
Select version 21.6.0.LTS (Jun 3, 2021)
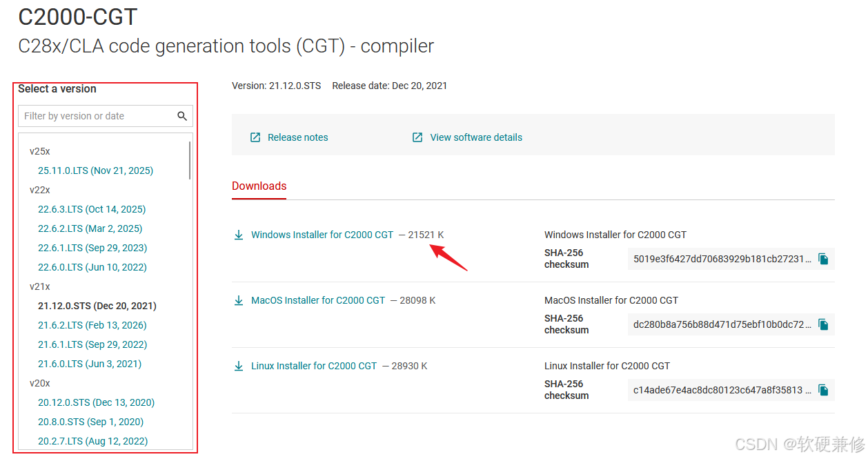[90, 364]
